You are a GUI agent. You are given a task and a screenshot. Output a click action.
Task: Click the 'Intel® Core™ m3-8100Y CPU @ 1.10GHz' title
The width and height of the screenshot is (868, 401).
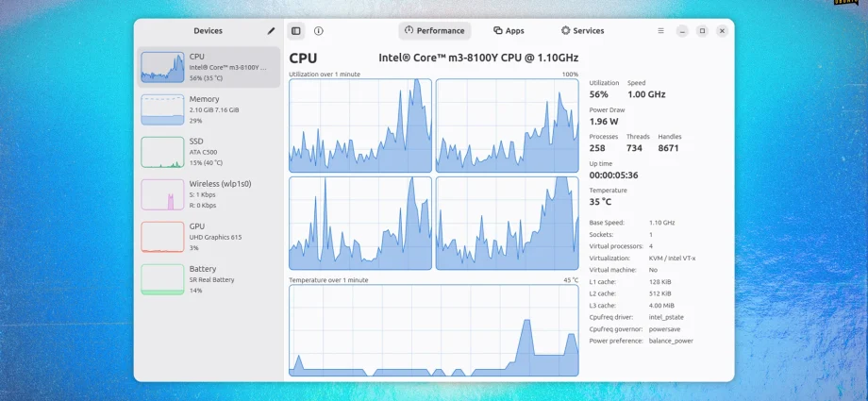[x=478, y=58]
